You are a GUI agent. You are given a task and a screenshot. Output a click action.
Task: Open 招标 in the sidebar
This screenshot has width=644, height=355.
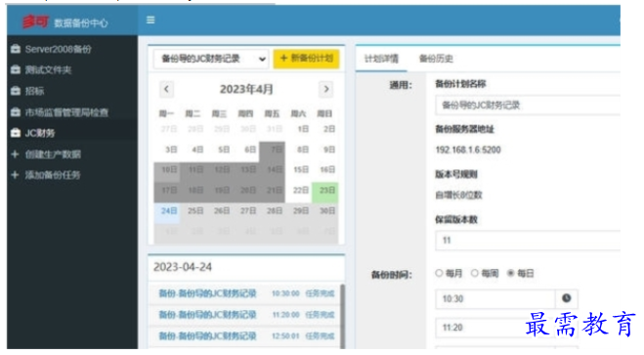coord(34,91)
